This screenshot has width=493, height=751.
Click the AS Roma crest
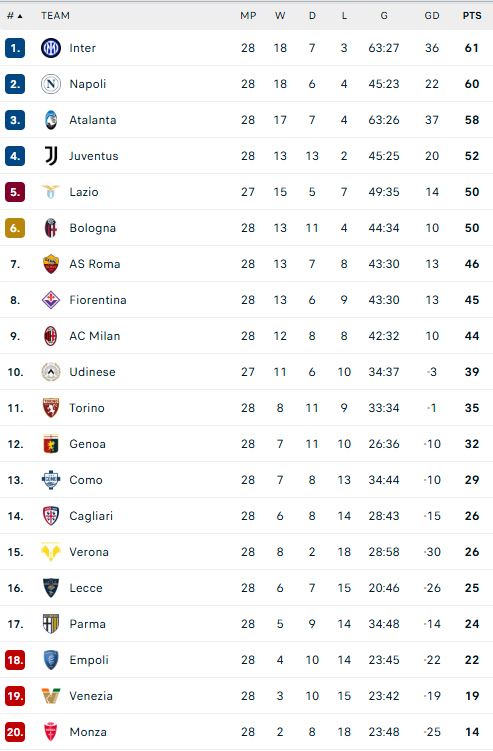[x=51, y=264]
